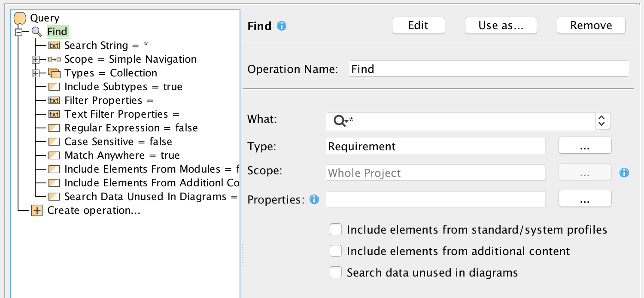Click the info icon next to Scope field
The height and width of the screenshot is (298, 644).
[624, 173]
